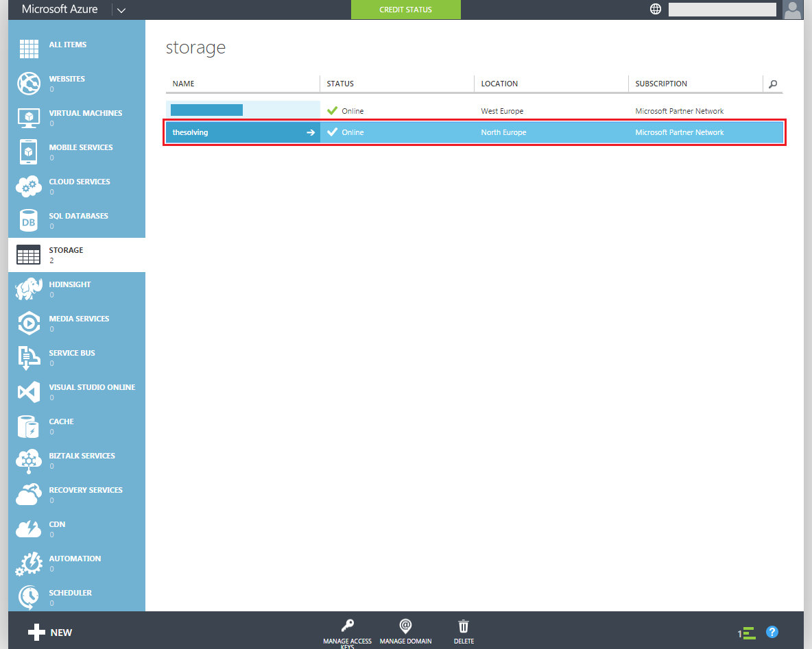Select the Mobile Services phone icon
The width and height of the screenshot is (812, 649).
coord(29,151)
